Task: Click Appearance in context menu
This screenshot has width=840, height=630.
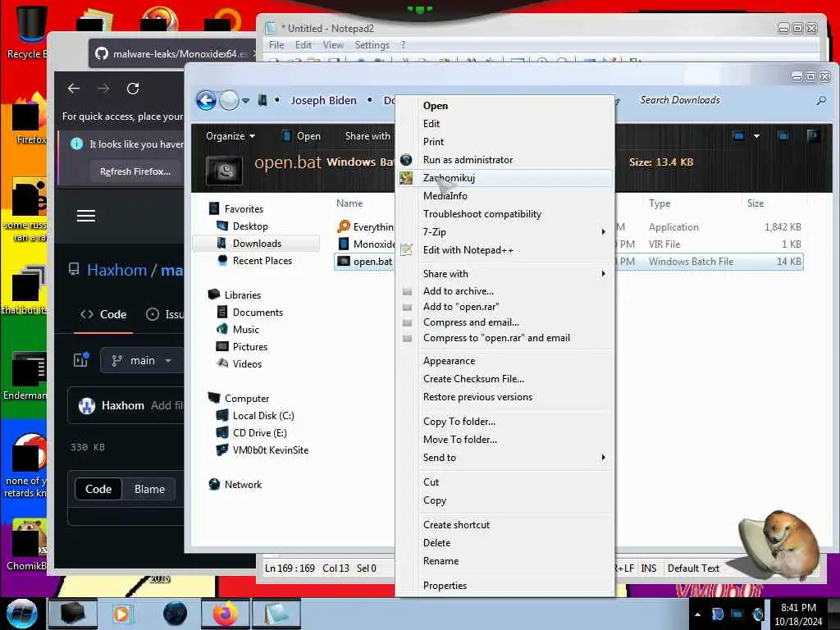Action: (505, 361)
